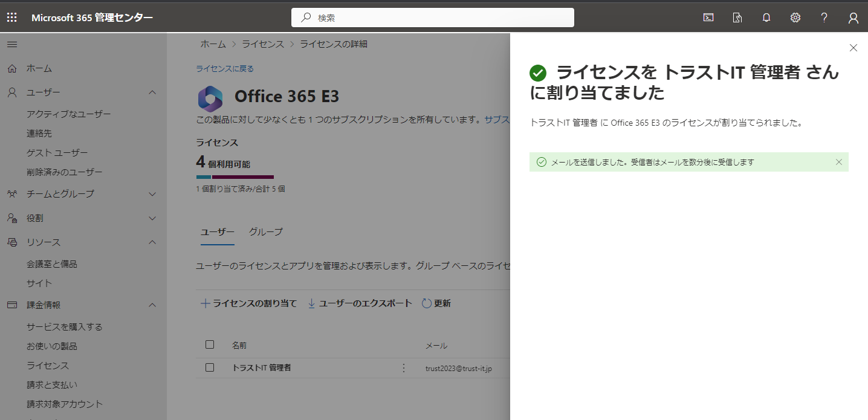The width and height of the screenshot is (868, 420).
Task: Check the select-all checkbox in 名前 header
Action: point(210,344)
